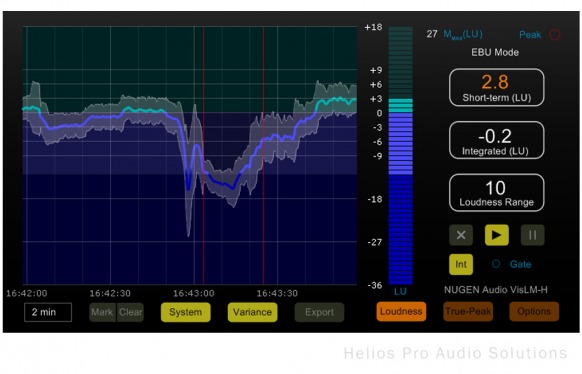582x374 pixels.
Task: Toggle the Gate indicator circle
Action: pyautogui.click(x=496, y=264)
